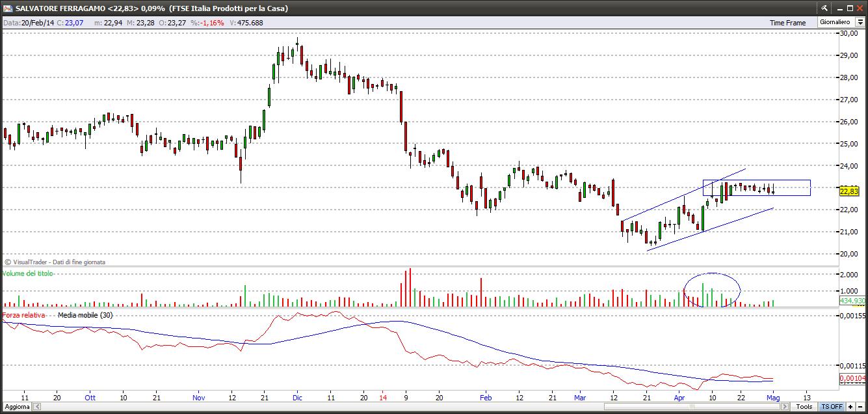Screen dimensions: 868x414
Task: Click the red '14' year marker on axis
Action: click(x=384, y=396)
